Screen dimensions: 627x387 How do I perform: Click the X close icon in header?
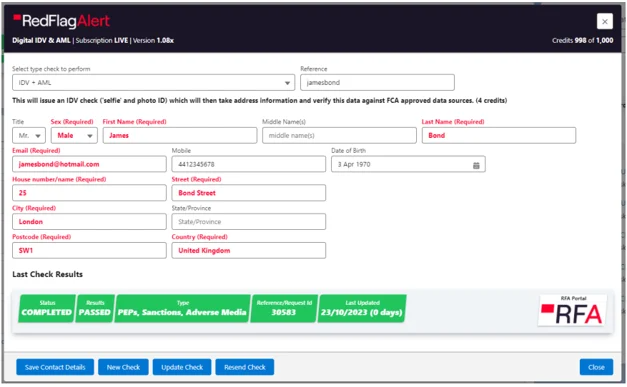point(604,21)
